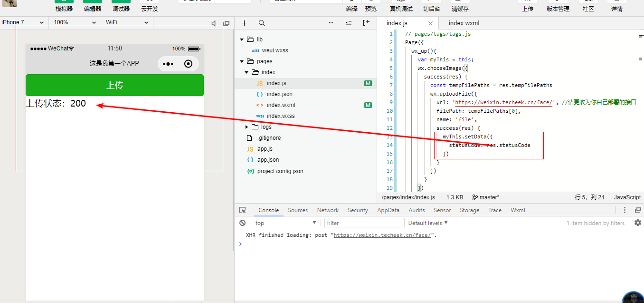Click the mini program capsule menu dots

point(168,64)
